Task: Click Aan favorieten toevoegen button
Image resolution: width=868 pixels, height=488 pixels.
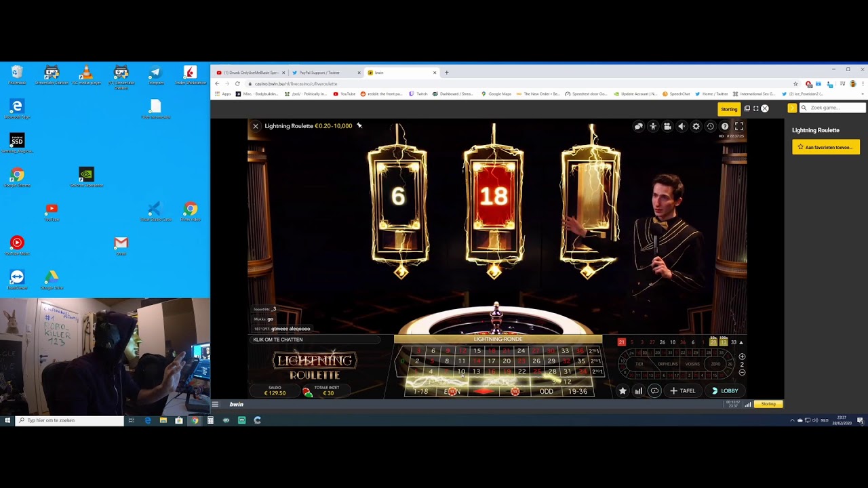Action: click(826, 147)
